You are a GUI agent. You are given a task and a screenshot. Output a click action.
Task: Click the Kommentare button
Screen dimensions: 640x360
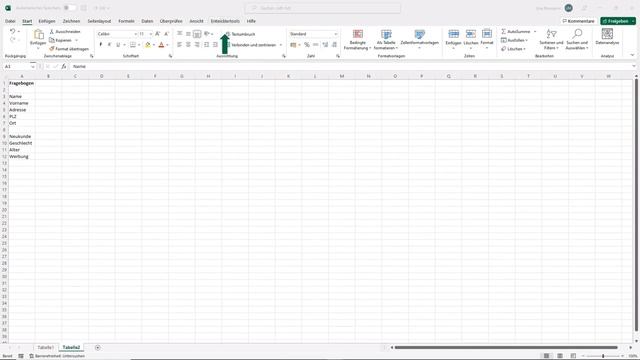[x=578, y=21]
